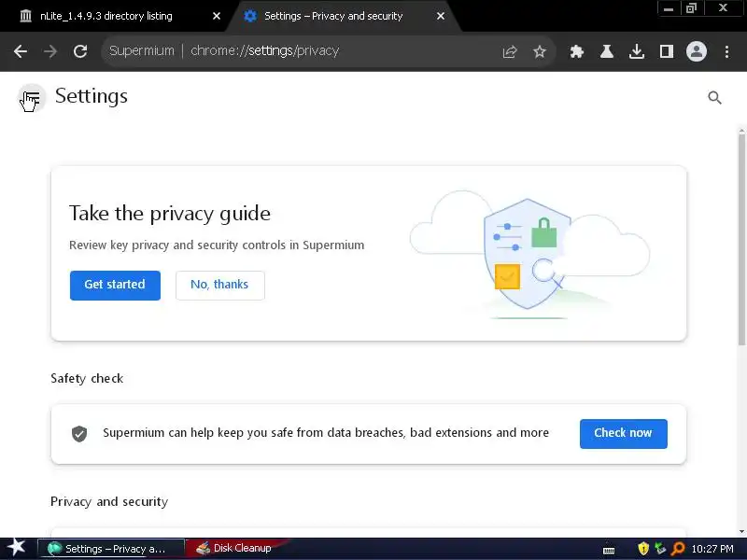Open the experiments flask icon
The width and height of the screenshot is (747, 560).
click(606, 51)
